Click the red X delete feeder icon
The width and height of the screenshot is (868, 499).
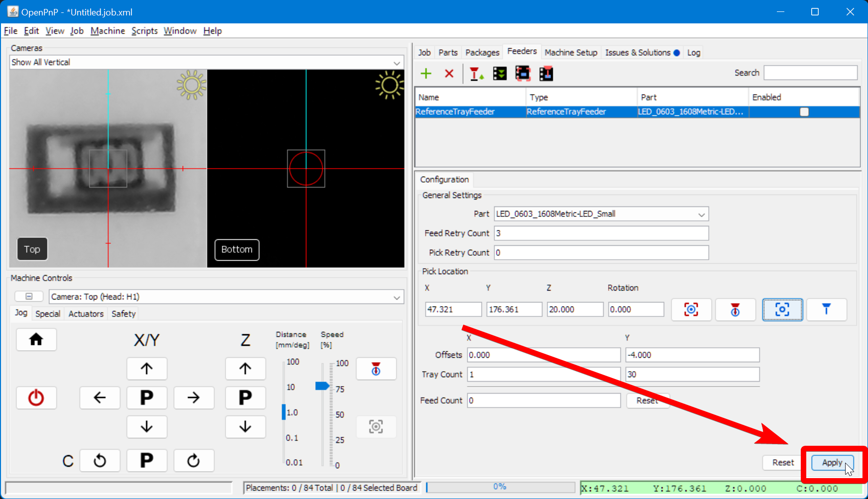[449, 74]
